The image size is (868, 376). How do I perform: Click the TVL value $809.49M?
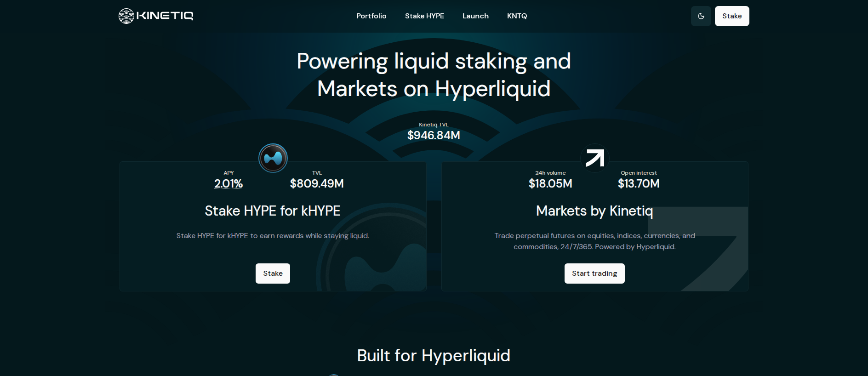317,183
